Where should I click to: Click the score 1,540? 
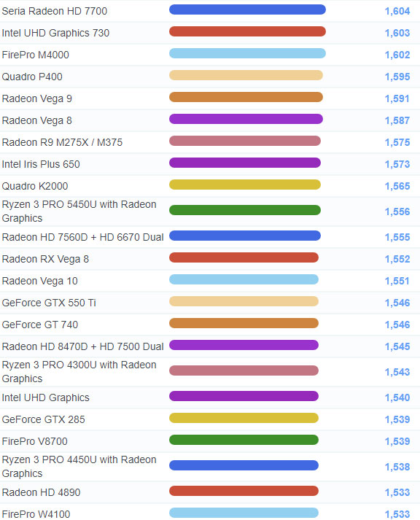click(397, 398)
